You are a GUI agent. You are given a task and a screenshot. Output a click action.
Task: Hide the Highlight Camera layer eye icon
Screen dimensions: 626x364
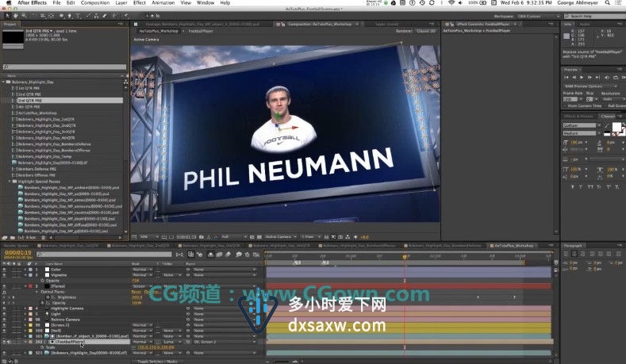[x=5, y=308]
